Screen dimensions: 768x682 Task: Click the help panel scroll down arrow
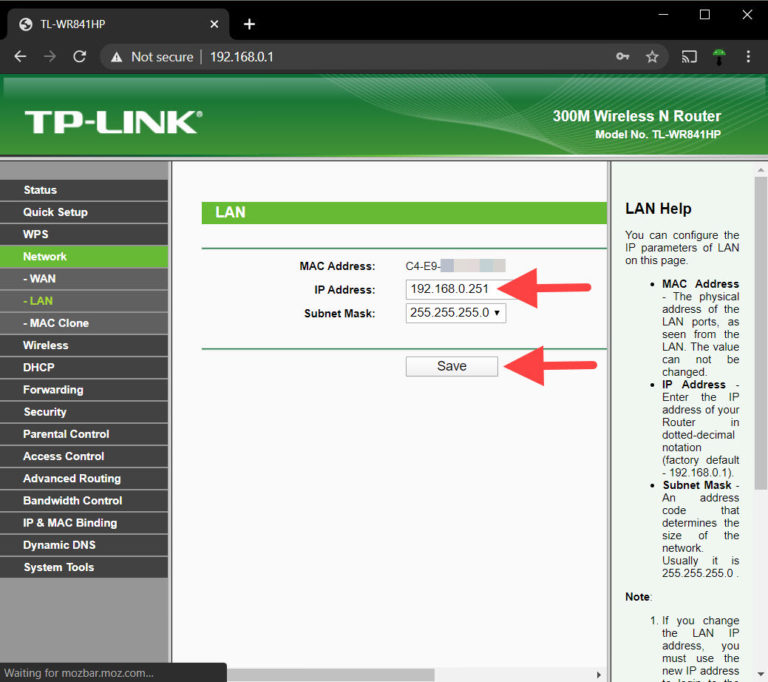tap(761, 674)
